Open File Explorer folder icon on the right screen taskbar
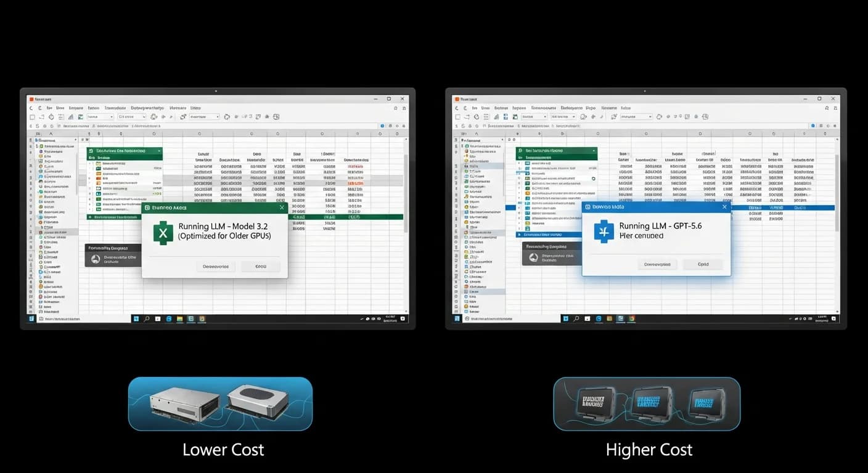The width and height of the screenshot is (868, 473). click(609, 319)
